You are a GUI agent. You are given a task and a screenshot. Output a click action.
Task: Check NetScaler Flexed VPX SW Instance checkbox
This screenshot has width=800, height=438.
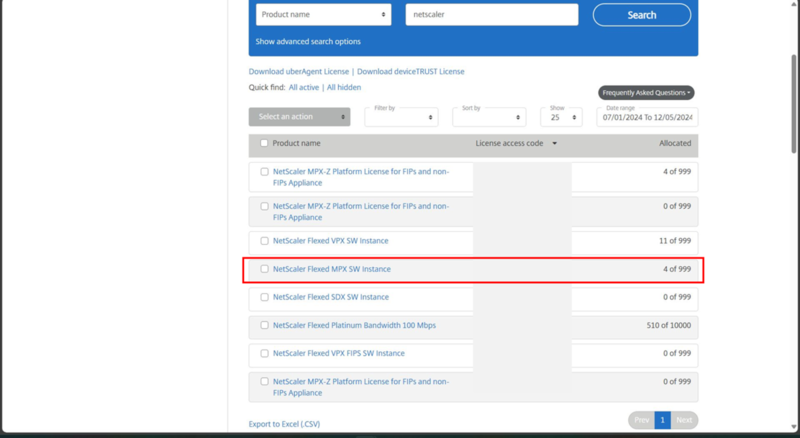[264, 241]
